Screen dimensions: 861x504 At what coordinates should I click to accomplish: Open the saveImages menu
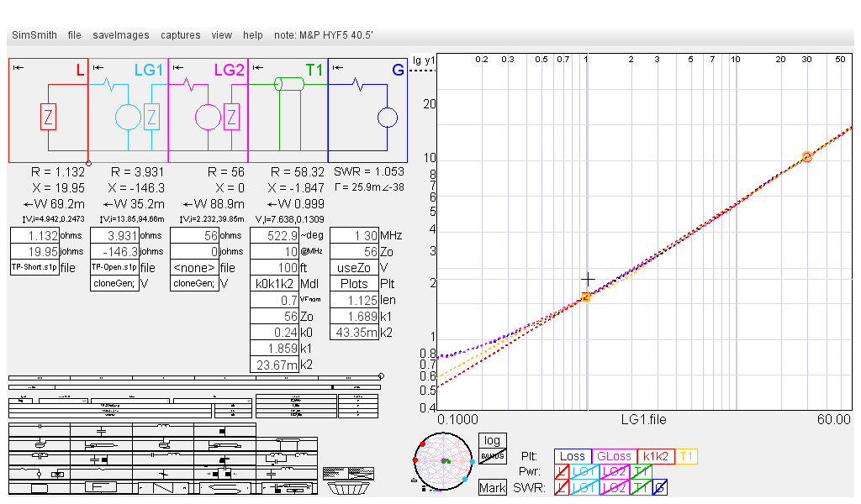point(121,35)
